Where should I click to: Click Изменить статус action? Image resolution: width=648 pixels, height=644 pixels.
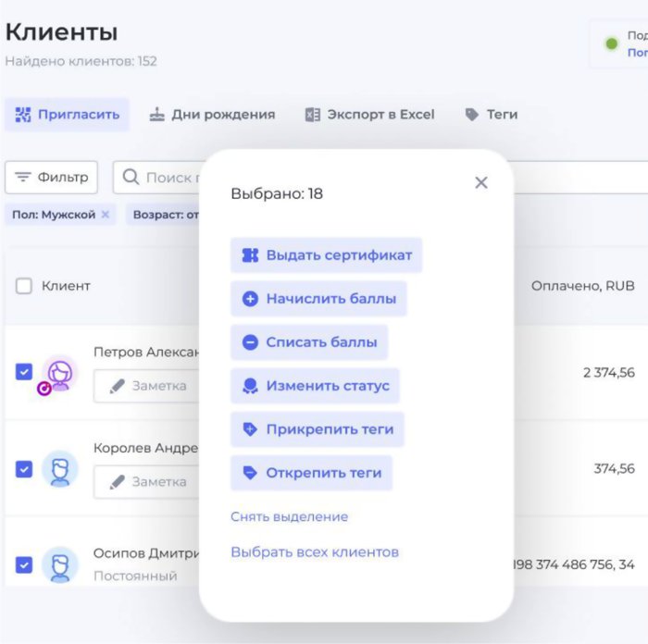(315, 386)
